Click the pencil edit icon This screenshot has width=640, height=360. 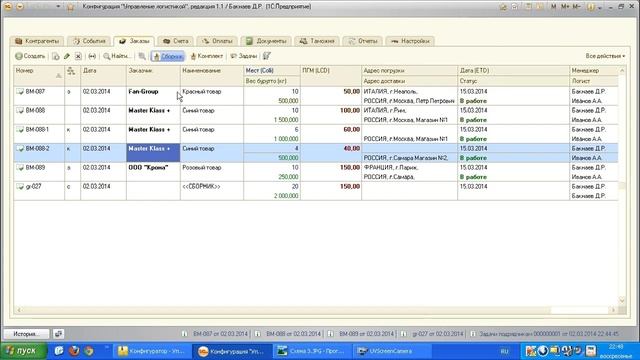point(67,56)
